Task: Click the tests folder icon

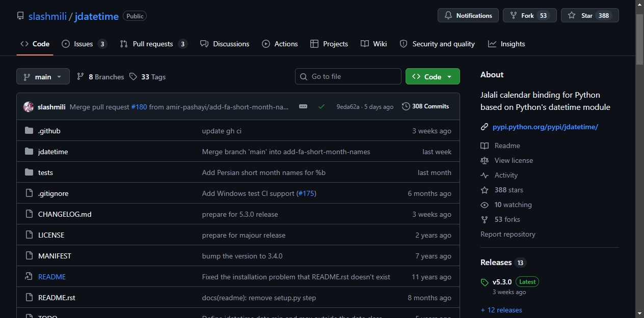Action: tap(29, 172)
